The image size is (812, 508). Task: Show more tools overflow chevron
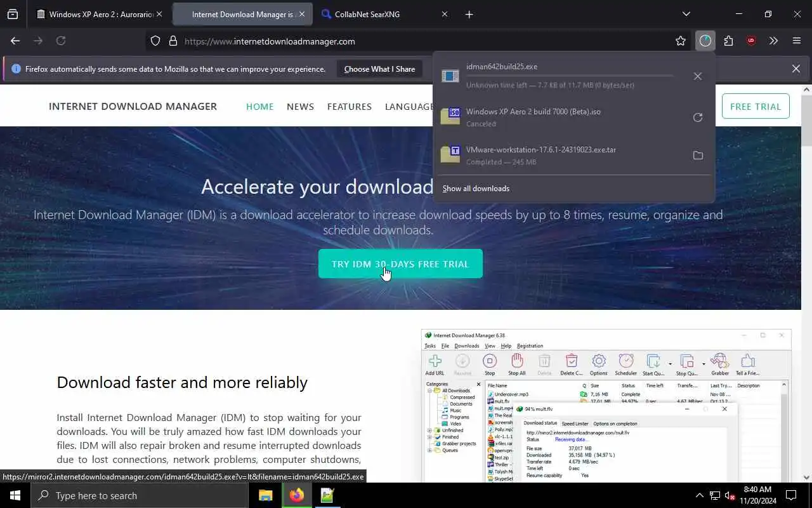(x=774, y=41)
